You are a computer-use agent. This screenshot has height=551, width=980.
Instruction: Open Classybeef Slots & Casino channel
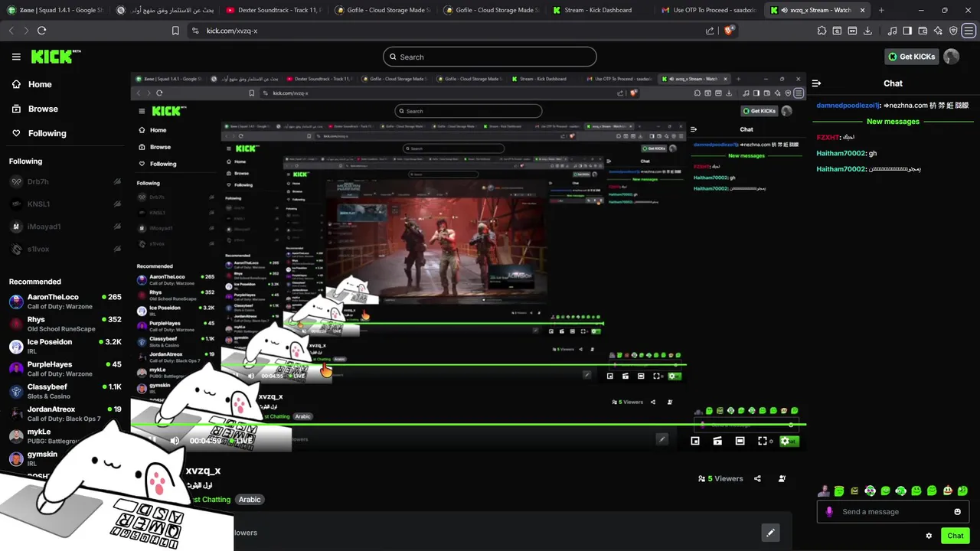pyautogui.click(x=65, y=391)
